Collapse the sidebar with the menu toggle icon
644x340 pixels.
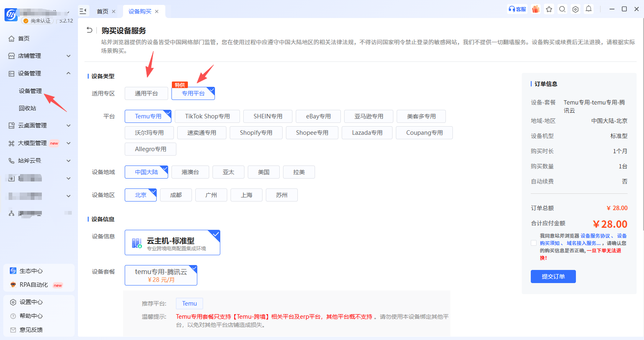click(x=83, y=11)
